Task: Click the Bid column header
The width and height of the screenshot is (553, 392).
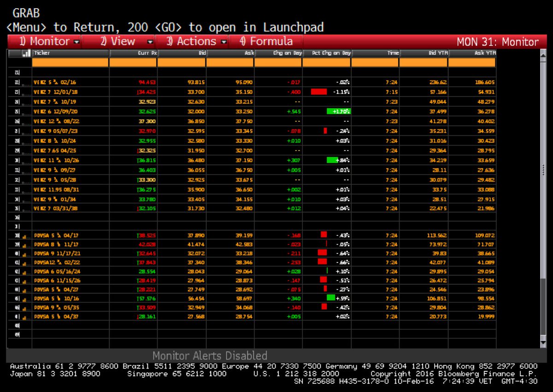Action: pyautogui.click(x=182, y=53)
